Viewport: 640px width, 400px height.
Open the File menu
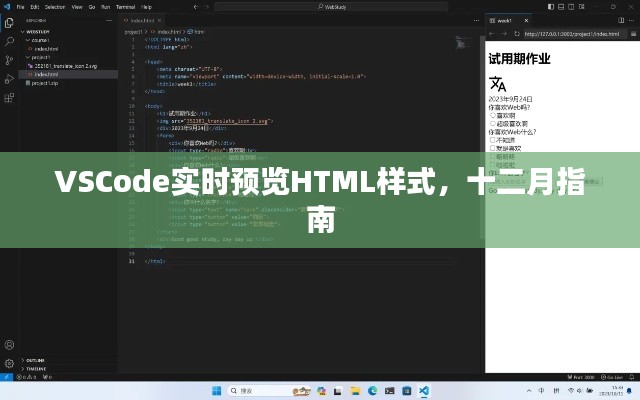click(x=20, y=7)
